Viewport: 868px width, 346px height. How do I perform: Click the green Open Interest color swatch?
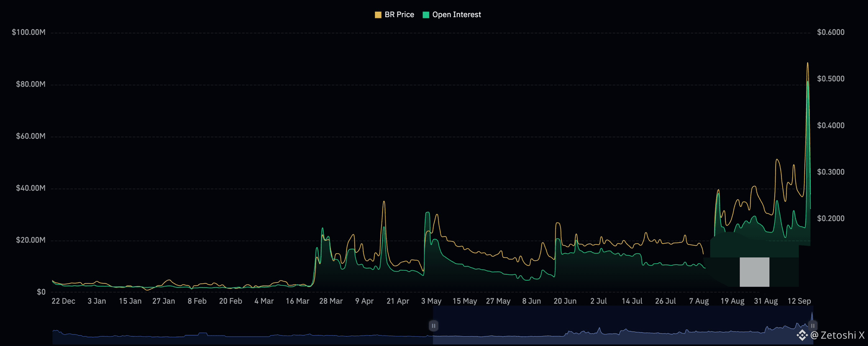coord(426,15)
